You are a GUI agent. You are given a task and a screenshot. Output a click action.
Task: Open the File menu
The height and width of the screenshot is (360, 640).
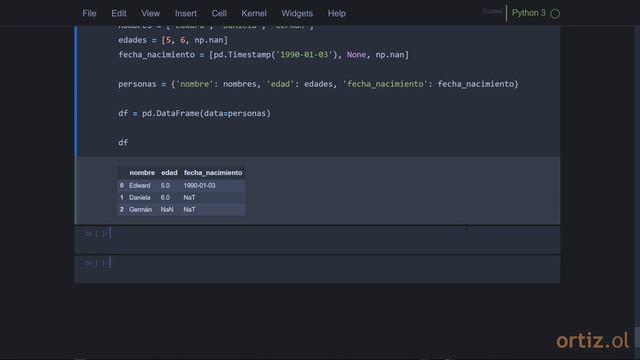[89, 13]
